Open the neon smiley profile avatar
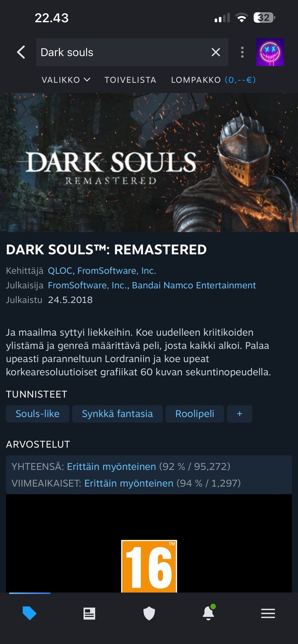Image resolution: width=298 pixels, height=644 pixels. pyautogui.click(x=270, y=52)
